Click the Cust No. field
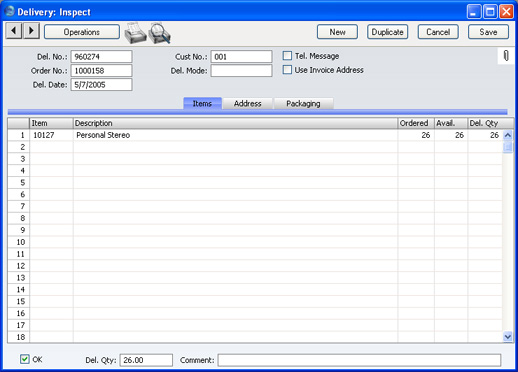 point(241,57)
